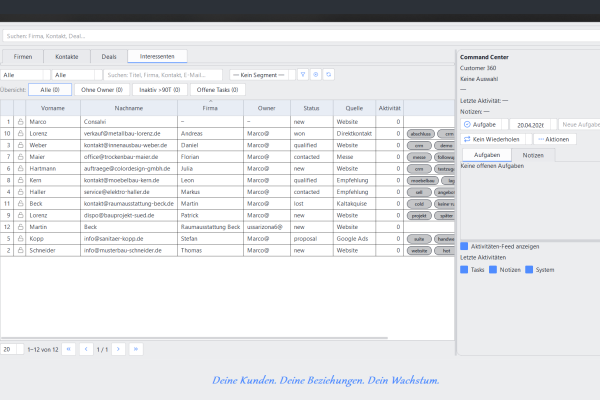
Task: Sort by the Nachname column header
Action: [x=129, y=108]
